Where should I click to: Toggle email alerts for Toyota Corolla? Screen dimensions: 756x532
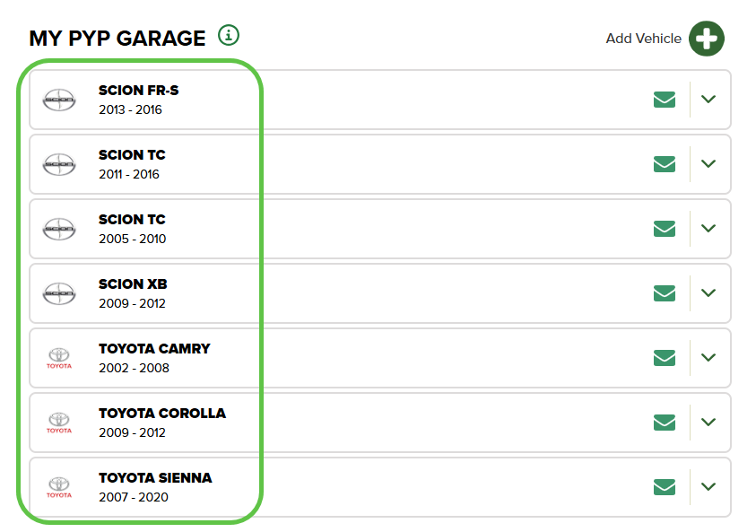tap(665, 422)
